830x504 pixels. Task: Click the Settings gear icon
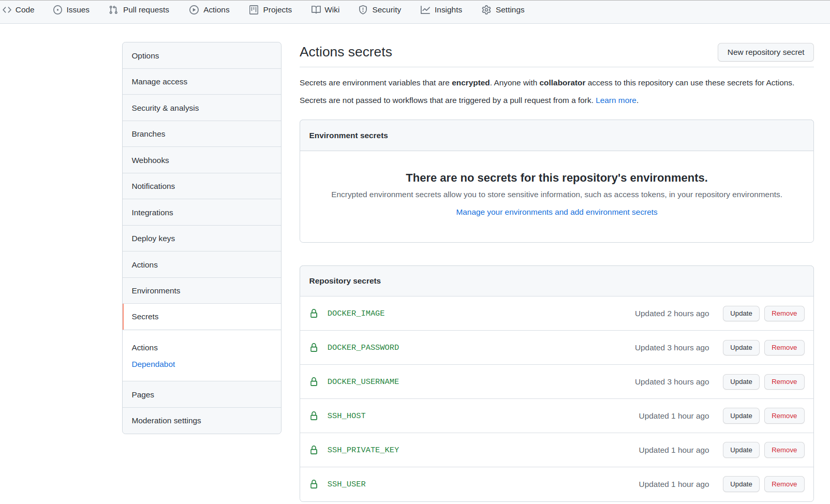[486, 10]
